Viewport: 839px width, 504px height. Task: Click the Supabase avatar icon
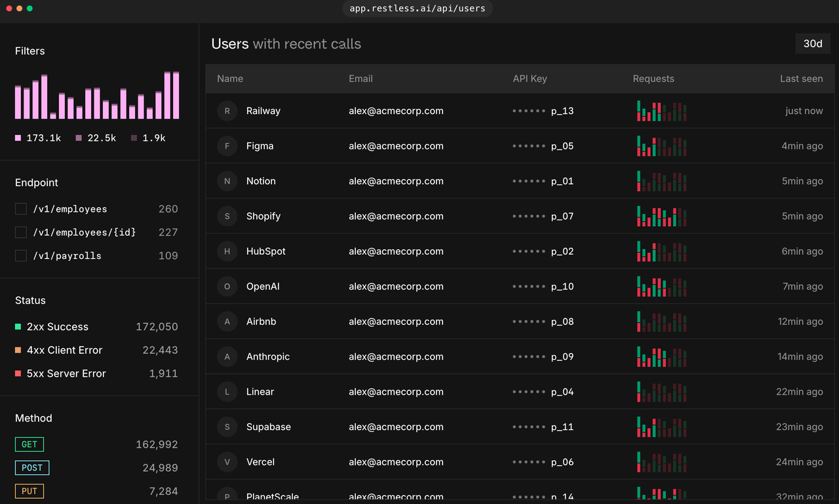click(x=227, y=427)
